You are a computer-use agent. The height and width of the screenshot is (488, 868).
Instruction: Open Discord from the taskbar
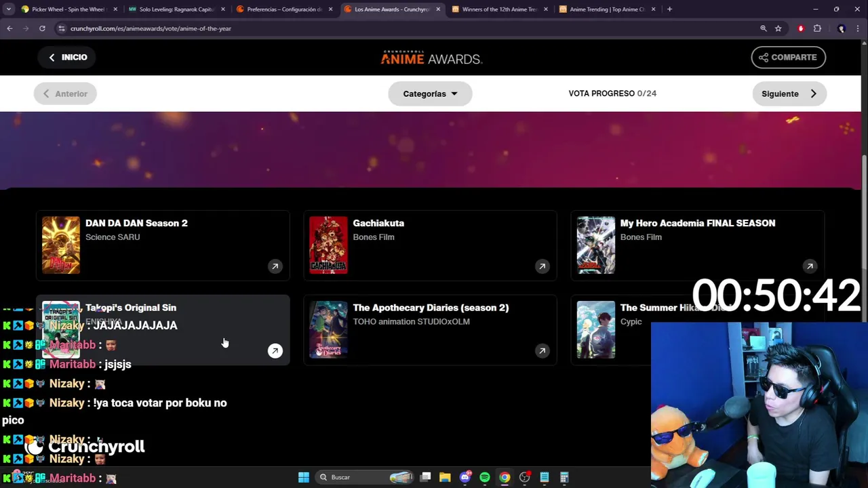coord(465,477)
